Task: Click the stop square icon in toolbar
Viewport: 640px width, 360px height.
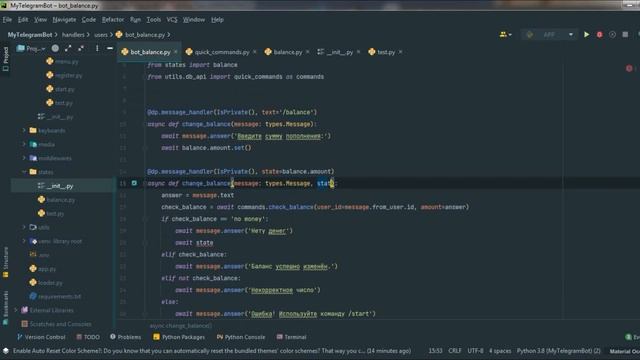Action: tap(625, 35)
